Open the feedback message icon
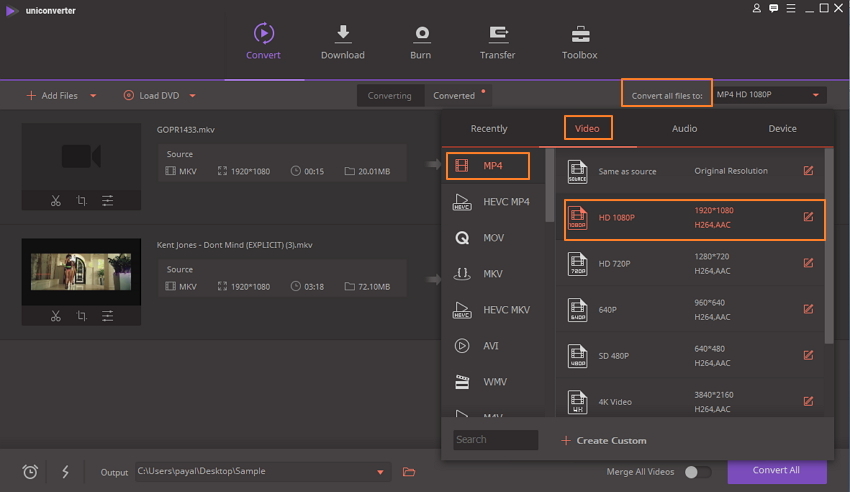This screenshot has width=850, height=492. coord(774,8)
